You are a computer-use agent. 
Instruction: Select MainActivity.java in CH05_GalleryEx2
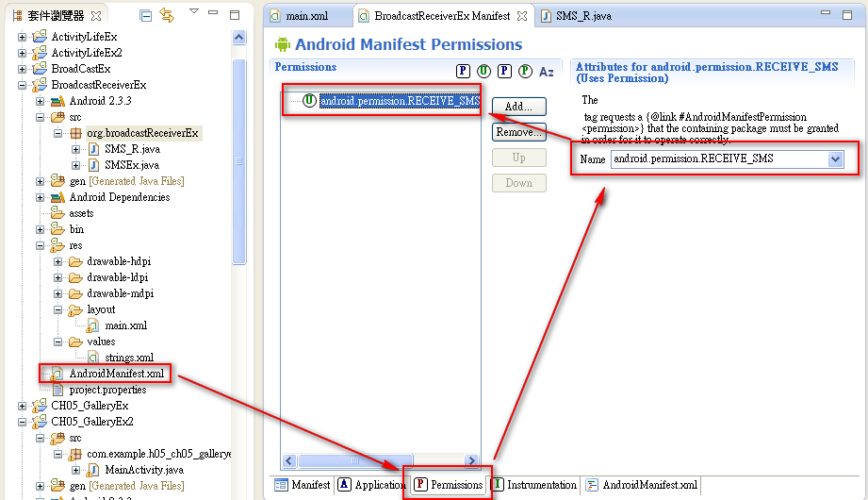click(x=144, y=470)
